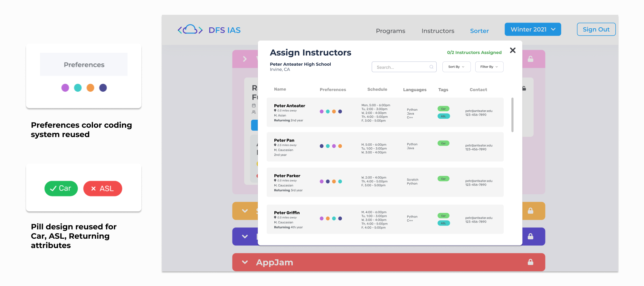Click the red ASL pill with X
This screenshot has height=286, width=644.
(102, 189)
